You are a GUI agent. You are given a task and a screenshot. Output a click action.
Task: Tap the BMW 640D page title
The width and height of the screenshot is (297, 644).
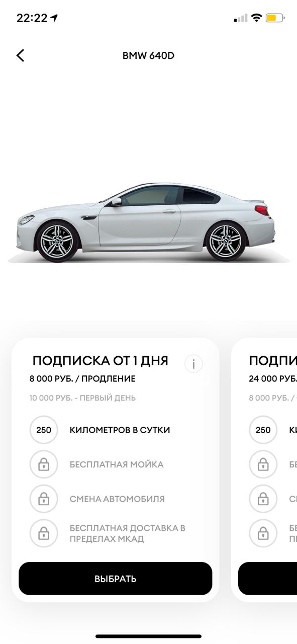148,55
